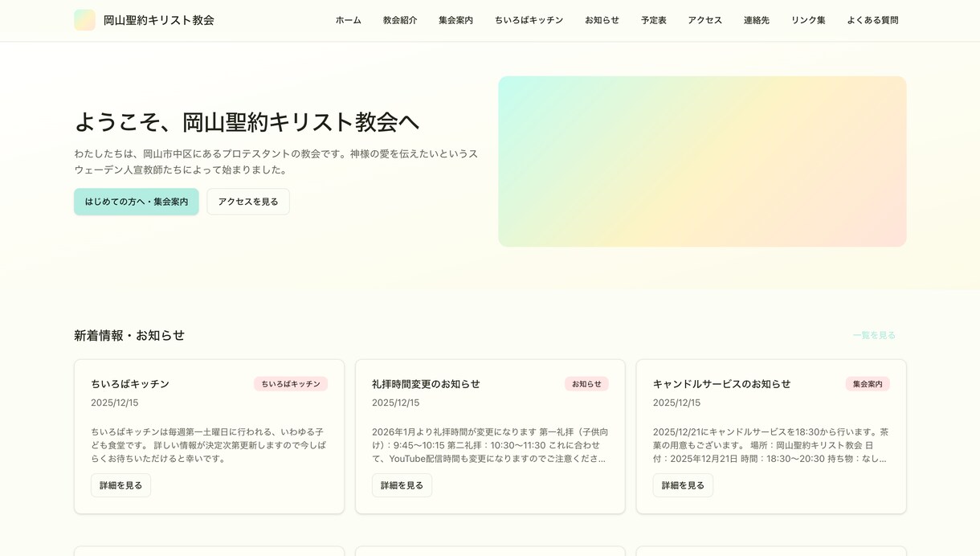This screenshot has width=980, height=556.
Task: Open 詳細を見る for 礼拝時間変更のお知らせ
Action: tap(402, 485)
